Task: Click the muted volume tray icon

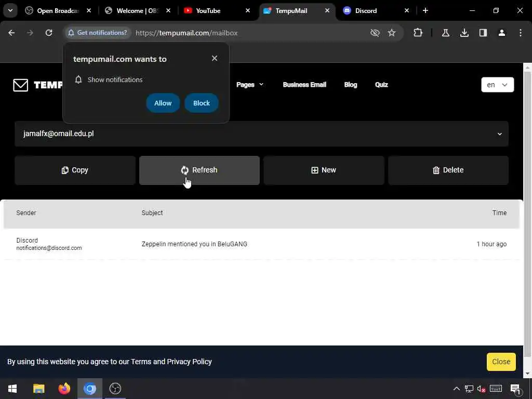Action: coord(482,389)
